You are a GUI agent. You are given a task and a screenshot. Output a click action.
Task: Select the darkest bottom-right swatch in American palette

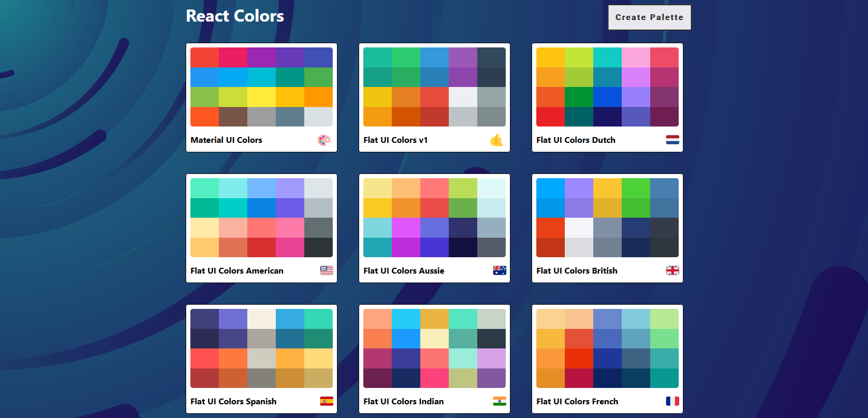319,247
